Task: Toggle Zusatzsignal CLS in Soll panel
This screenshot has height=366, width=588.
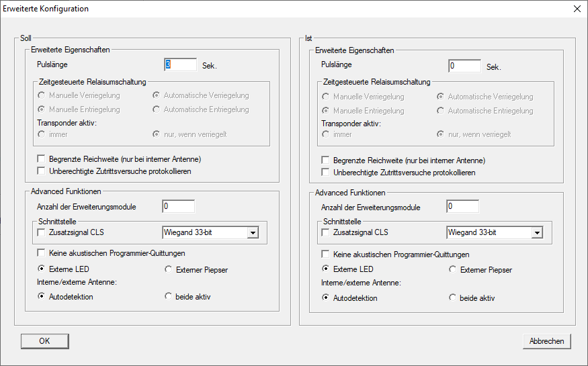Action: click(x=42, y=233)
